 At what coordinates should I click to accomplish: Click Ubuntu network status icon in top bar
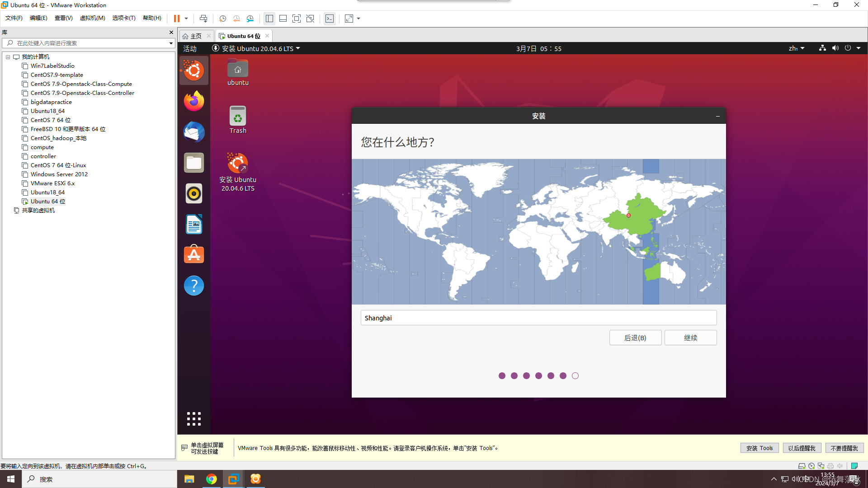click(x=822, y=48)
